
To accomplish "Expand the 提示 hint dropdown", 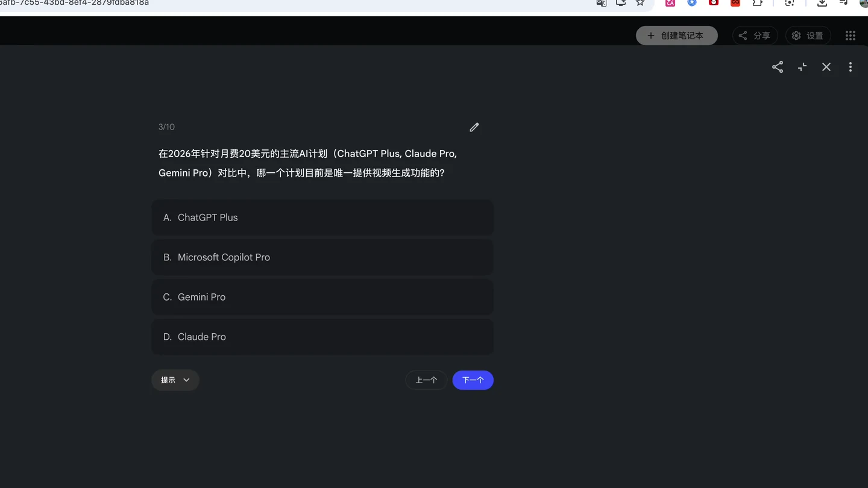I will pyautogui.click(x=175, y=380).
